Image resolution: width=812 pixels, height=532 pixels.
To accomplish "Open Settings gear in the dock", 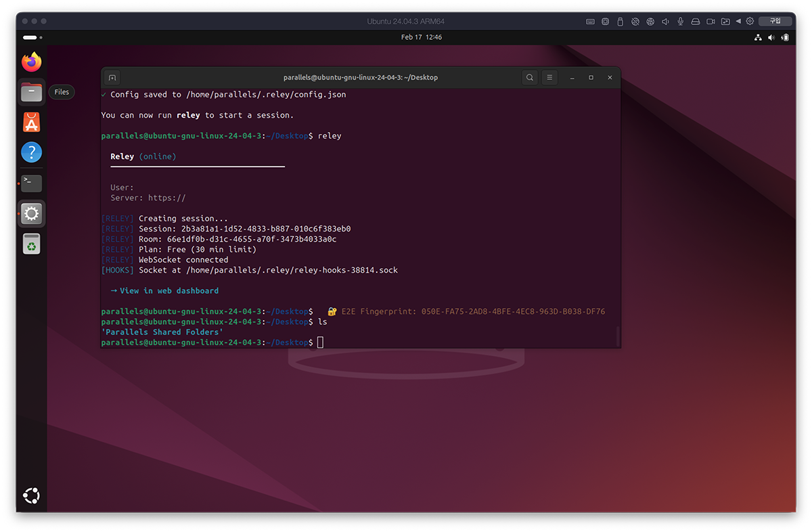I will [x=31, y=214].
